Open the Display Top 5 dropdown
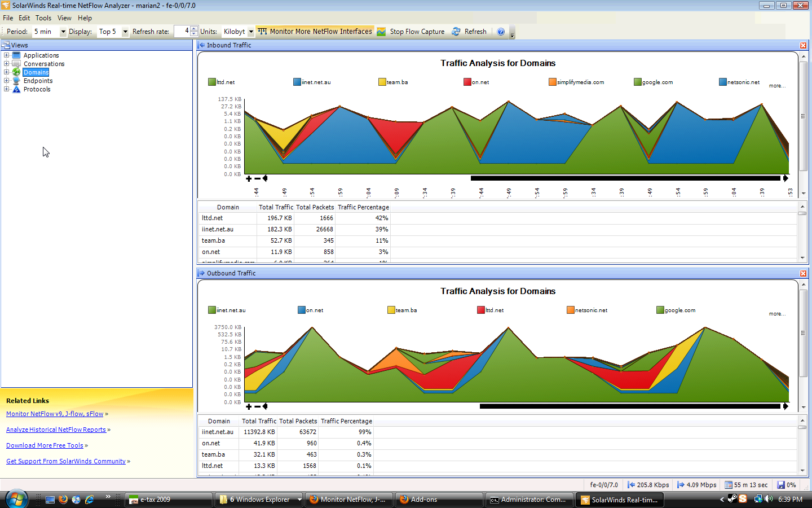This screenshot has height=508, width=812. (x=125, y=32)
